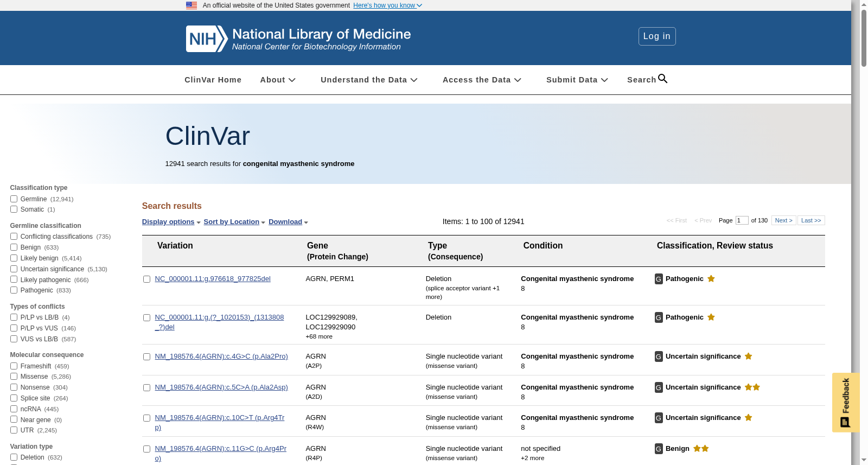Jump to Last results page
This screenshot has height=465, width=868.
(x=811, y=220)
